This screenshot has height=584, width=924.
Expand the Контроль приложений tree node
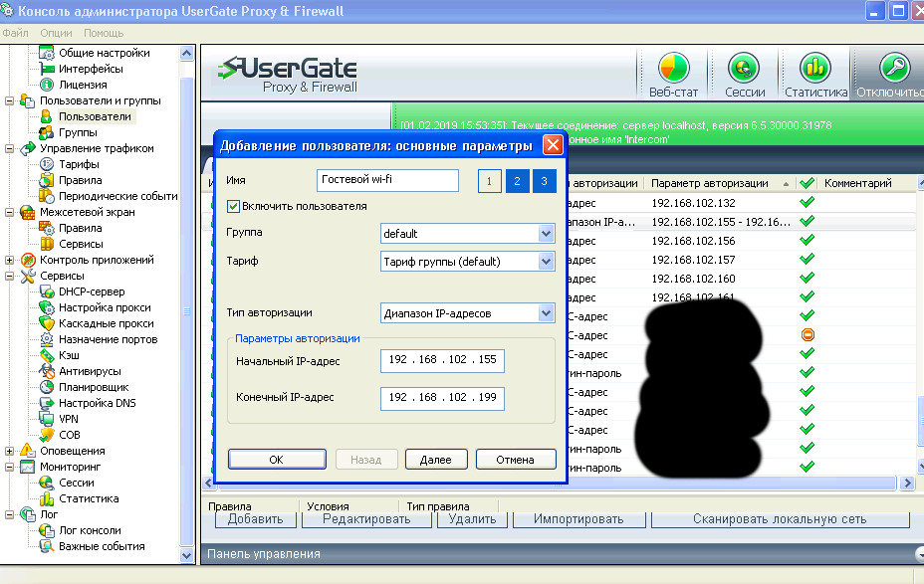coord(9,260)
